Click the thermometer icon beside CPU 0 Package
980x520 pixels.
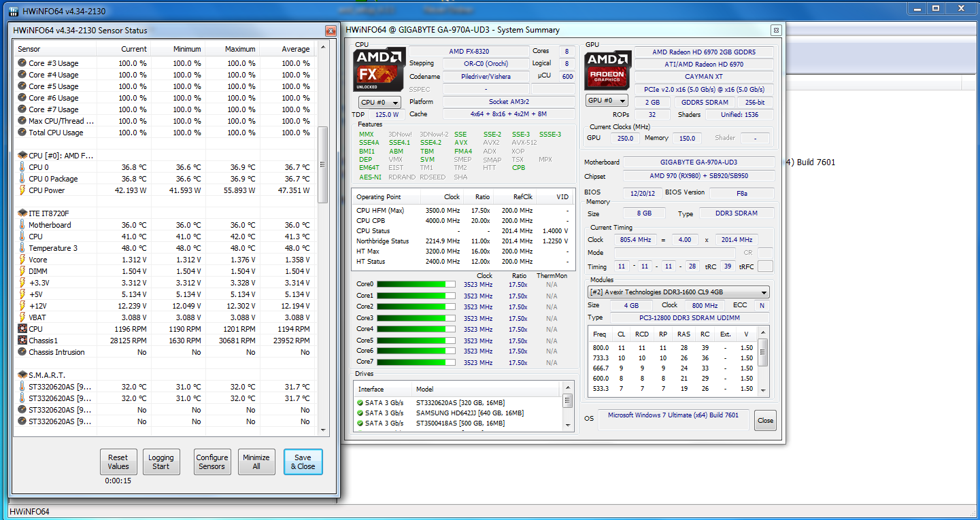tap(22, 179)
